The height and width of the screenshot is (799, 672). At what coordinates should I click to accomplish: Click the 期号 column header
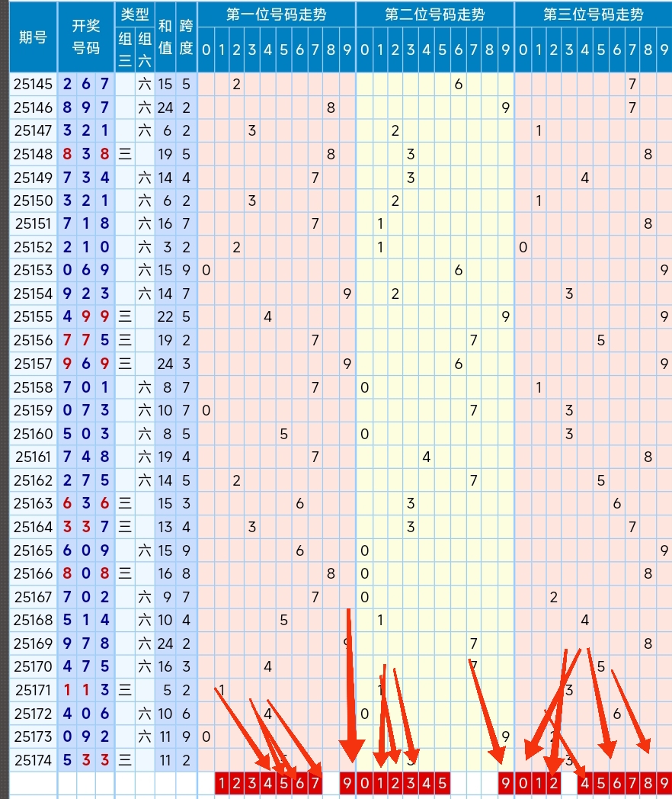pos(33,37)
